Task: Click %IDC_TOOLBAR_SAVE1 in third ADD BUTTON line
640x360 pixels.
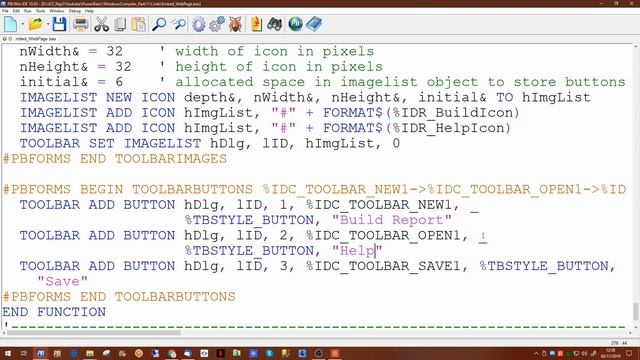Action: [383, 266]
